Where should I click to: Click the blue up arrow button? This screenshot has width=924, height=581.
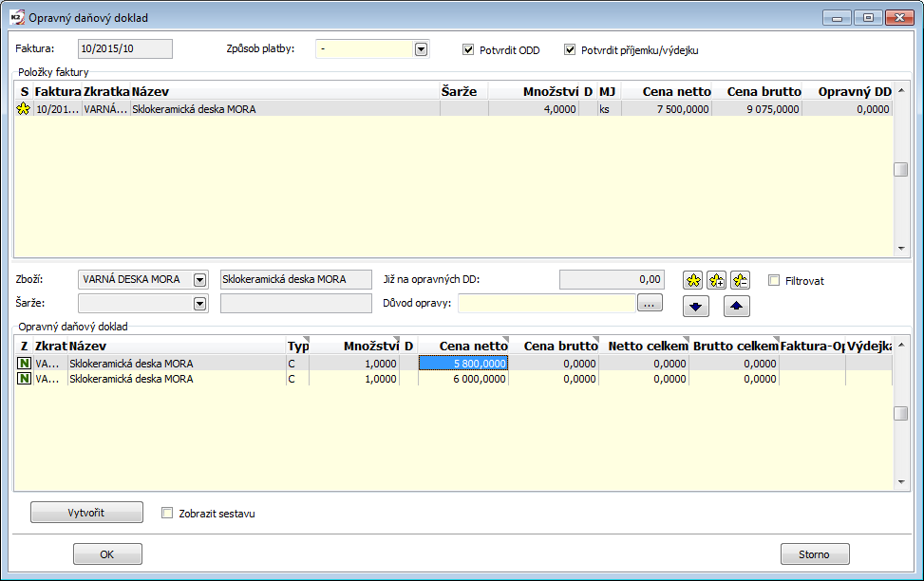coord(737,307)
